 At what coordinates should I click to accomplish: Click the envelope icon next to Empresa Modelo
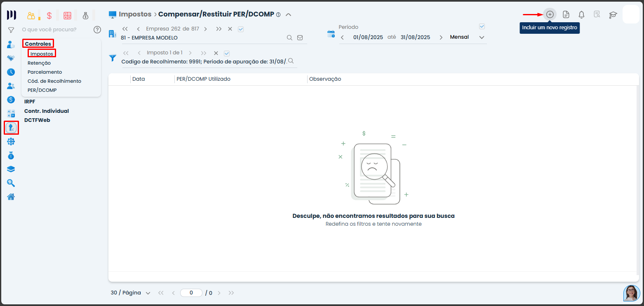[300, 37]
